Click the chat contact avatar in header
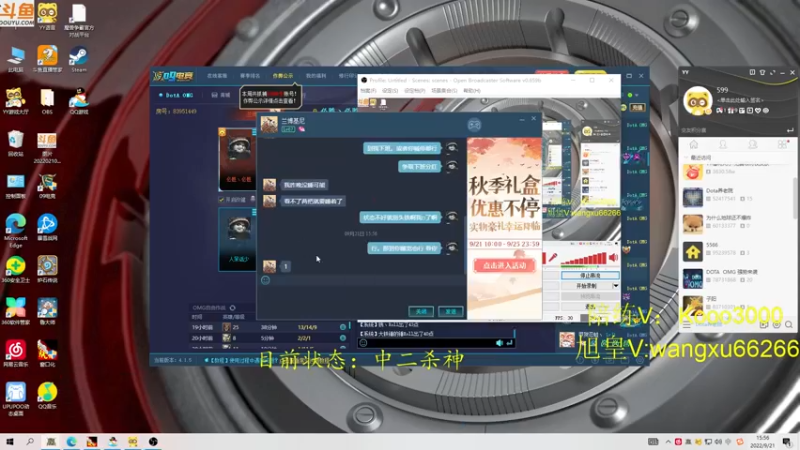 click(x=269, y=124)
